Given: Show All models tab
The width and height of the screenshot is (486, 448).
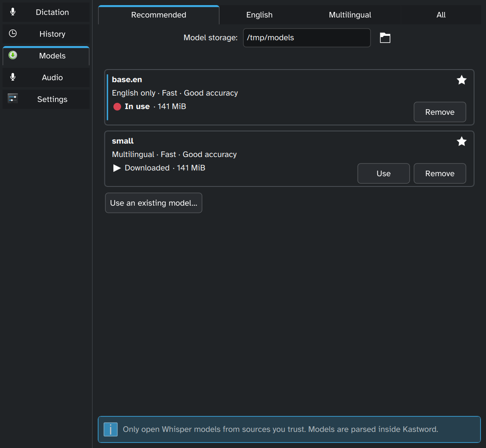Looking at the screenshot, I should coord(441,15).
